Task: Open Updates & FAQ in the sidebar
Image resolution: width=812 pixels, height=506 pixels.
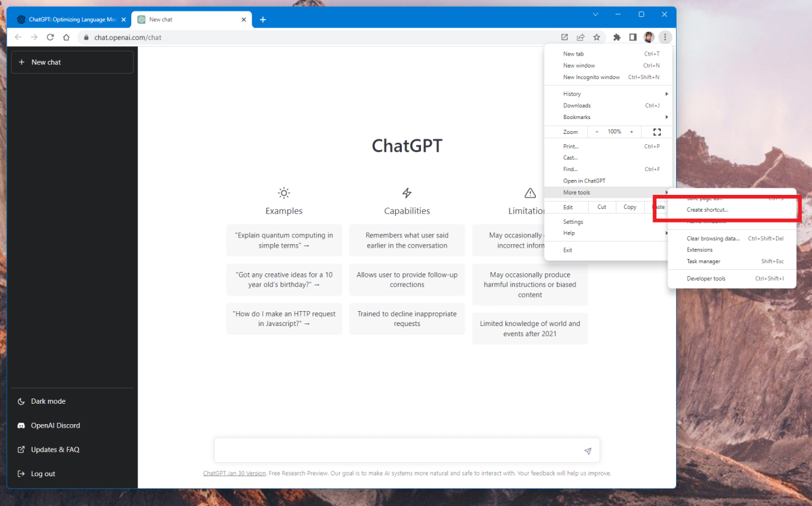Action: click(x=73, y=449)
